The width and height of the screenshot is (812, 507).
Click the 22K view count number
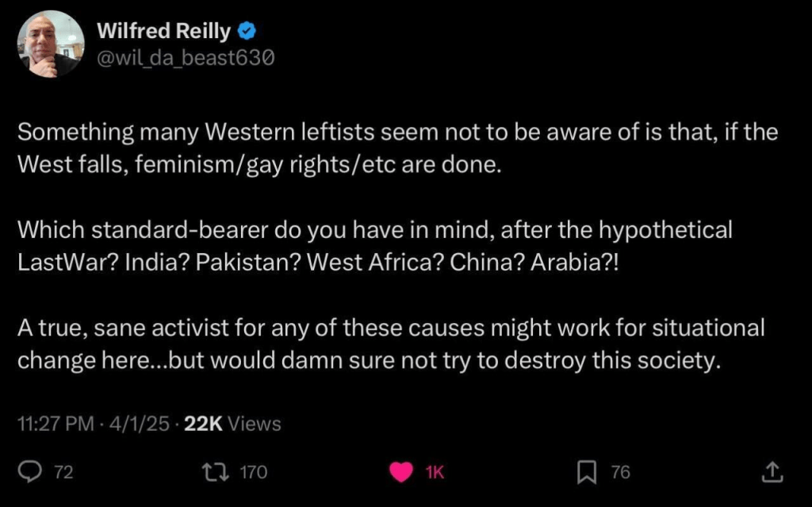tap(203, 424)
